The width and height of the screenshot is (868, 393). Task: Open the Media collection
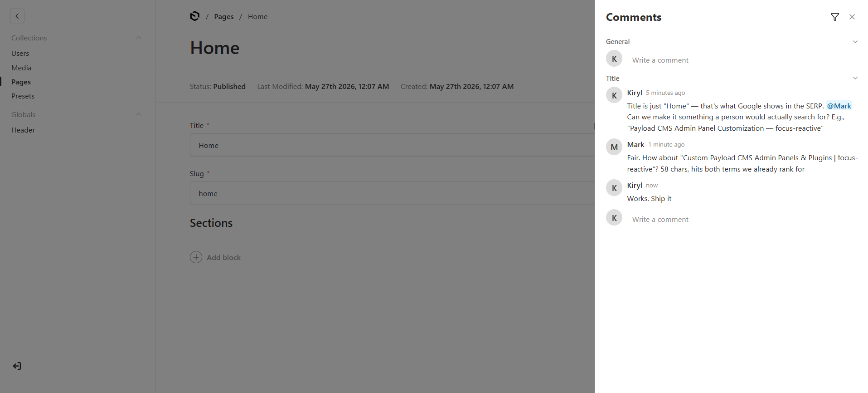click(21, 68)
